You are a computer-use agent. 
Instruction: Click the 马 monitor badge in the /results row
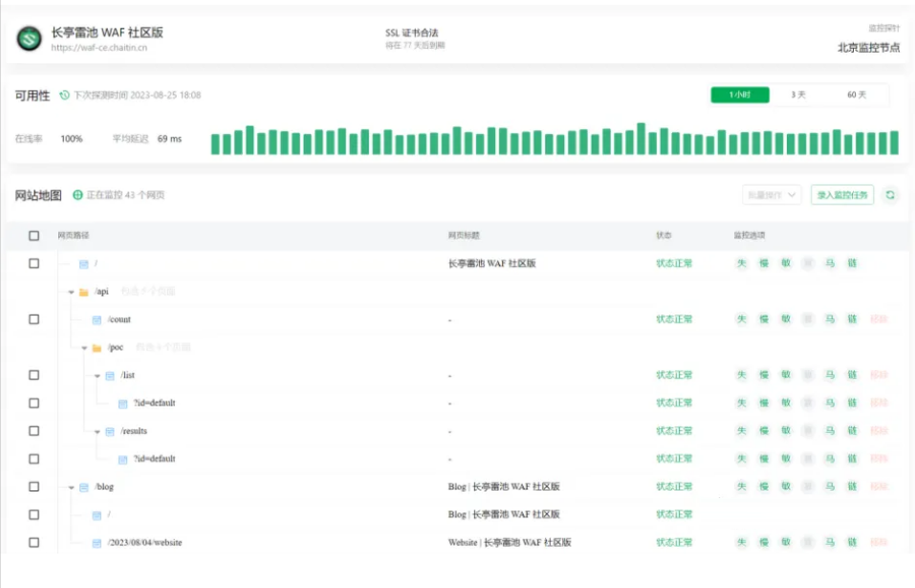pos(830,431)
